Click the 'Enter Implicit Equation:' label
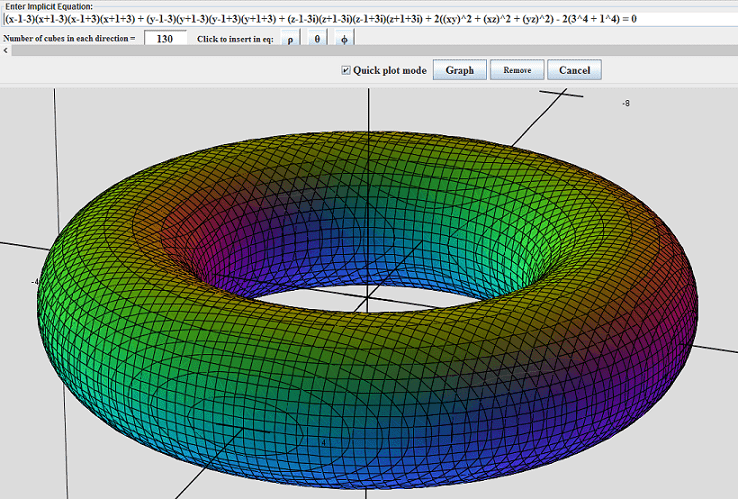 [49, 6]
